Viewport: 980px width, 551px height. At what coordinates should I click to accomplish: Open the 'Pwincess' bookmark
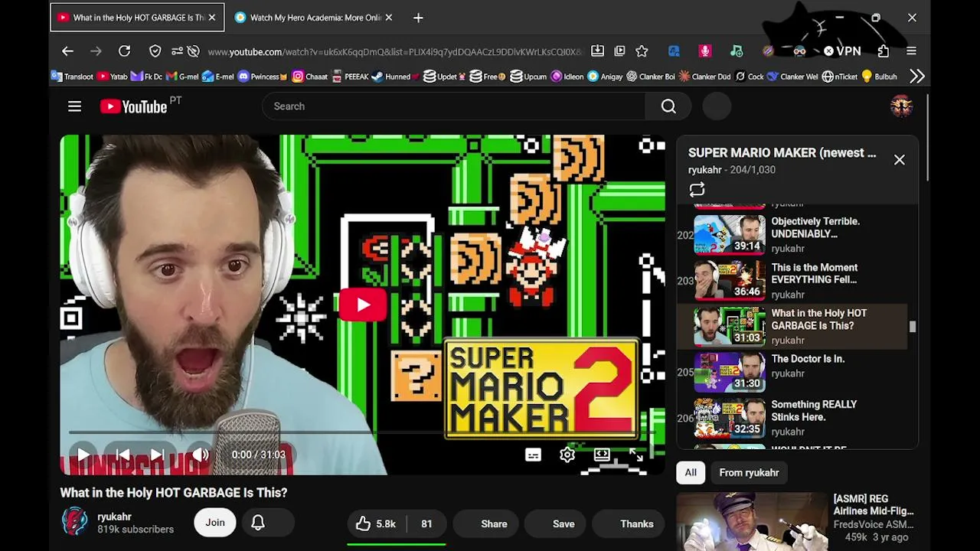(x=263, y=77)
